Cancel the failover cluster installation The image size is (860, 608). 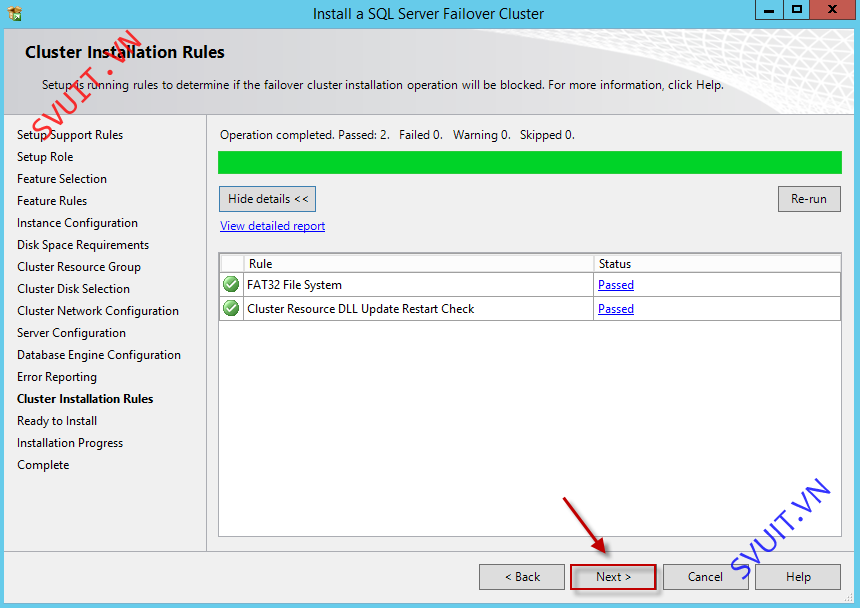point(705,577)
